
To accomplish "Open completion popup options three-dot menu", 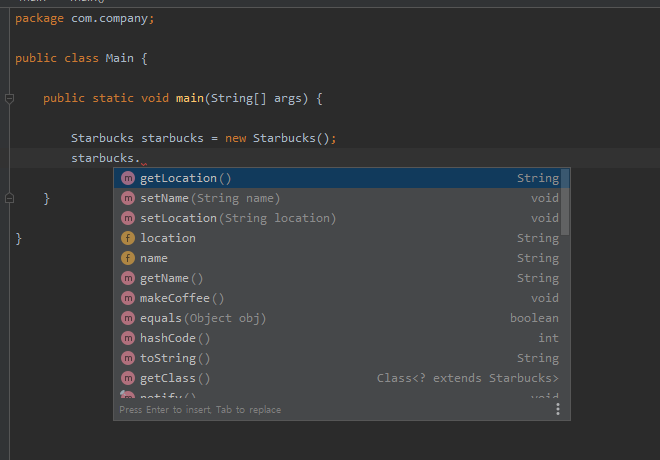I will (x=558, y=409).
